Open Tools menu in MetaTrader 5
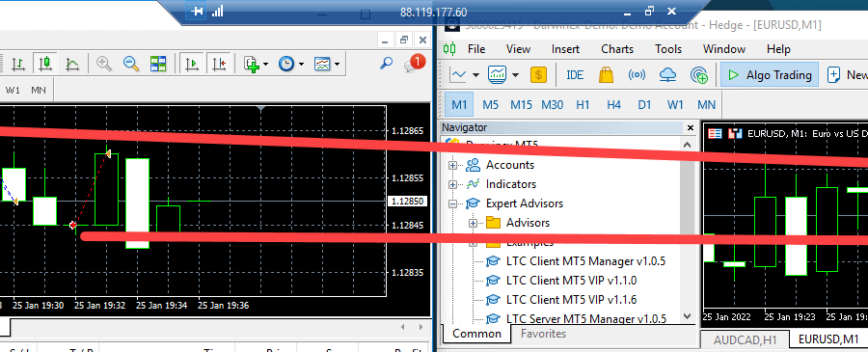Viewport: 868px width, 352px height. tap(668, 49)
